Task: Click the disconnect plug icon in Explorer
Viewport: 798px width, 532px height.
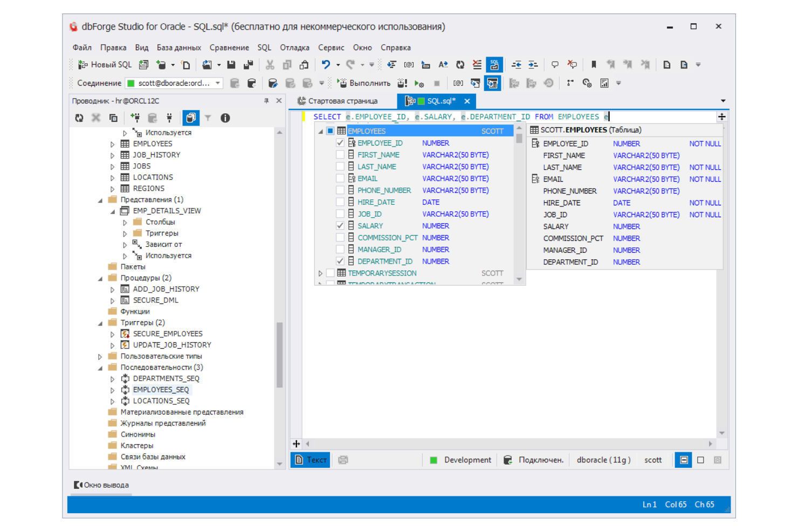Action: pyautogui.click(x=169, y=118)
